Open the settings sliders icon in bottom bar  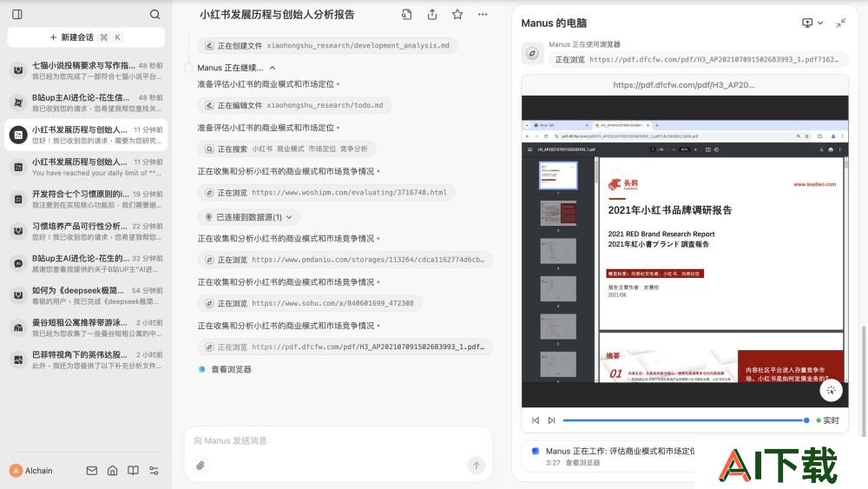click(154, 471)
